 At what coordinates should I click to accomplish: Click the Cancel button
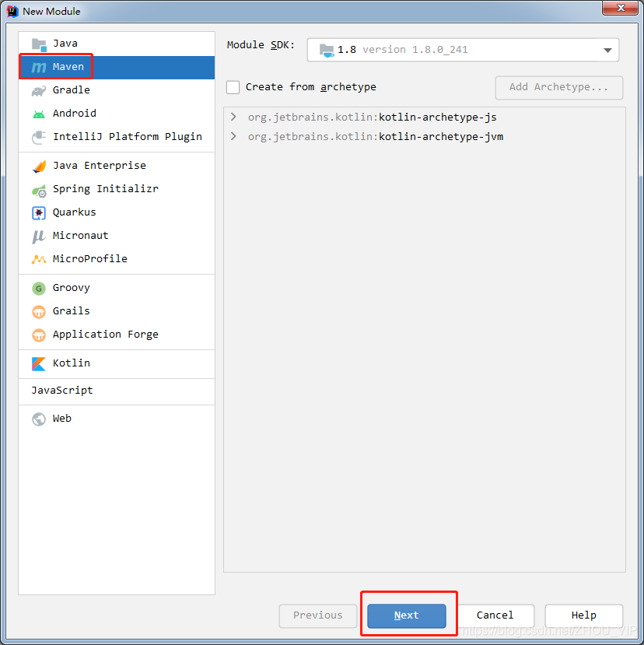495,615
